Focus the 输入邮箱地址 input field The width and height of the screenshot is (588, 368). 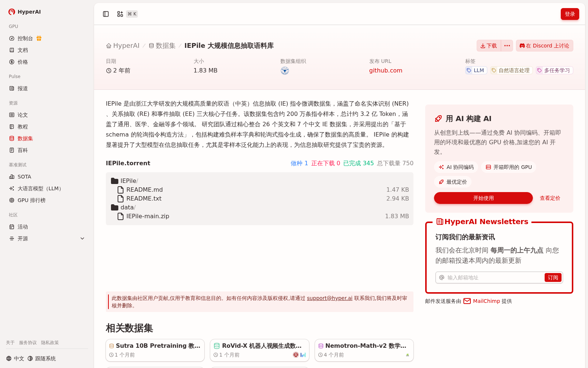[x=494, y=277]
